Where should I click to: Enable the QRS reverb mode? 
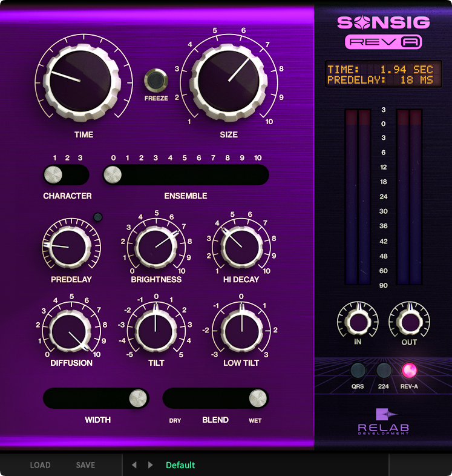coord(358,370)
